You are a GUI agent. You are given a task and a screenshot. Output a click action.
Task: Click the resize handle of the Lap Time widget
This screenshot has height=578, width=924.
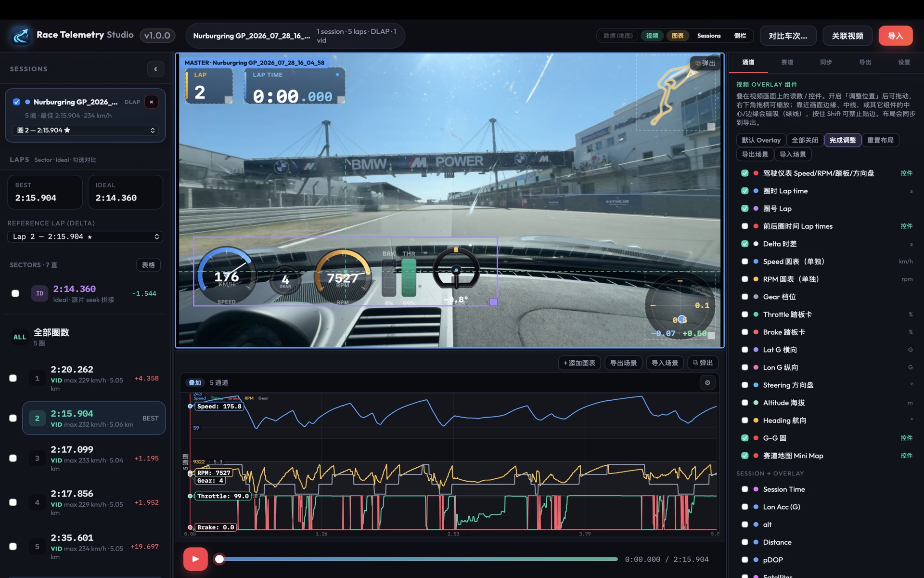341,100
